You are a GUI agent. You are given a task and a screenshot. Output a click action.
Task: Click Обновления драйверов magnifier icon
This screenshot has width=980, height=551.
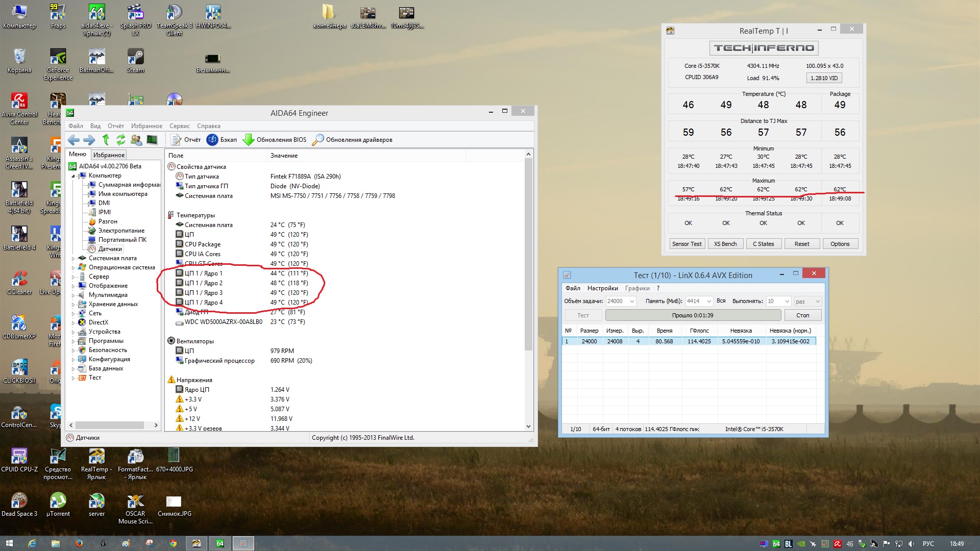click(x=318, y=140)
